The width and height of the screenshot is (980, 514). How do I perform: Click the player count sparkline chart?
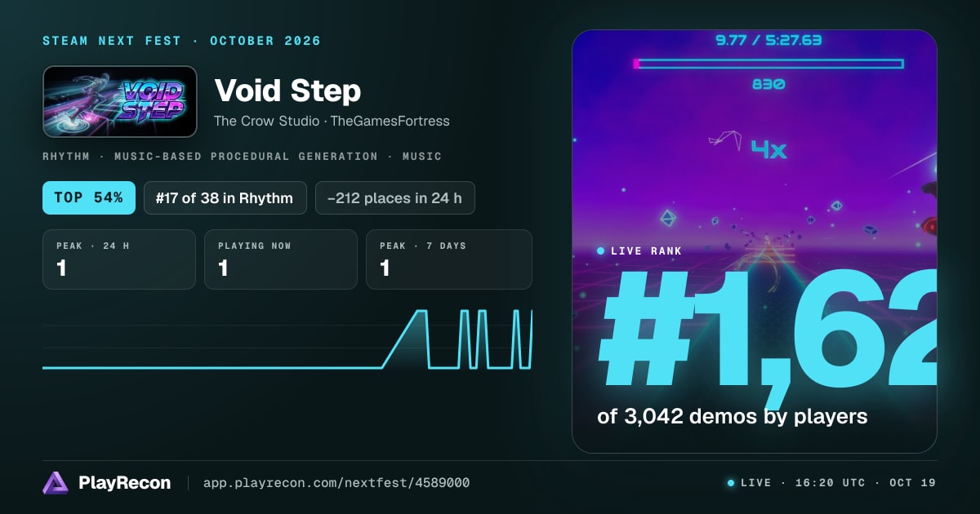(x=287, y=339)
